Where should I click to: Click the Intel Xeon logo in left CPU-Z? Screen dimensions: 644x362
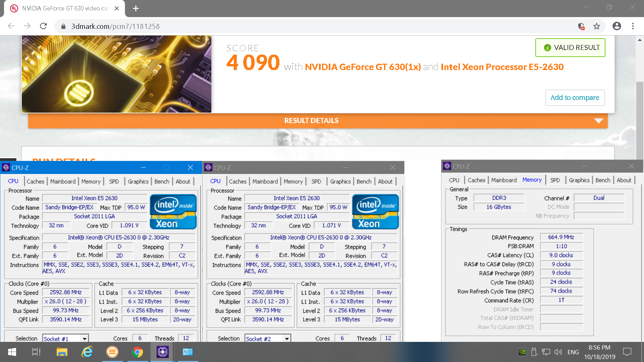[x=173, y=212]
